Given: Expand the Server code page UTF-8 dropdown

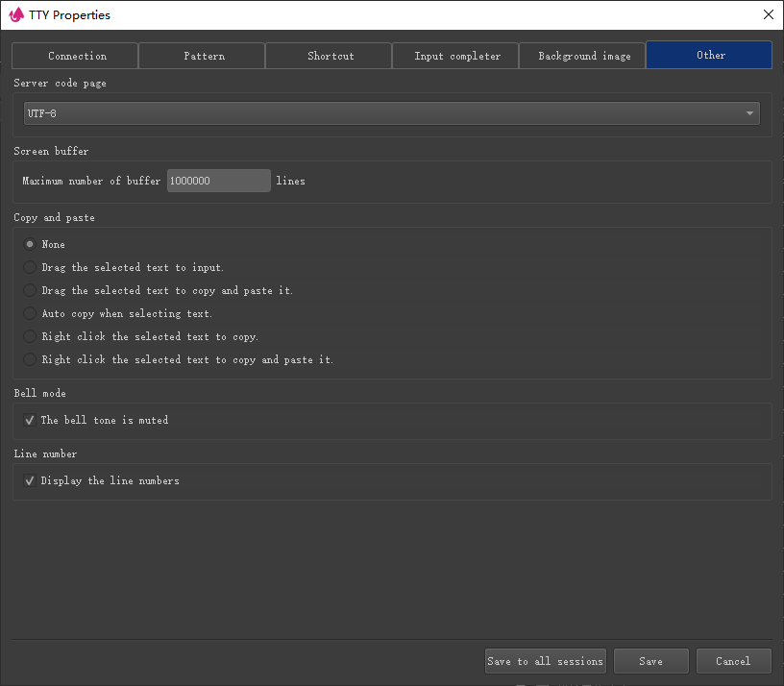Looking at the screenshot, I should coord(391,113).
